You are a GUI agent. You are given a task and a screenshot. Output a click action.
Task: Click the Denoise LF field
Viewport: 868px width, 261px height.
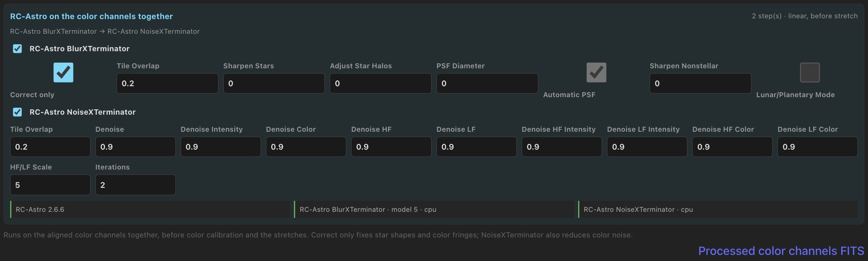pyautogui.click(x=477, y=147)
